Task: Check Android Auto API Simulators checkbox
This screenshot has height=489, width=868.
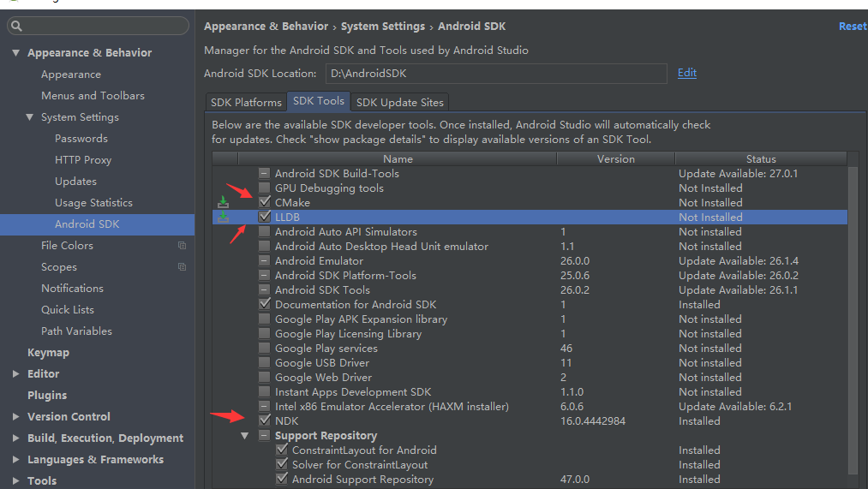Action: (x=265, y=231)
